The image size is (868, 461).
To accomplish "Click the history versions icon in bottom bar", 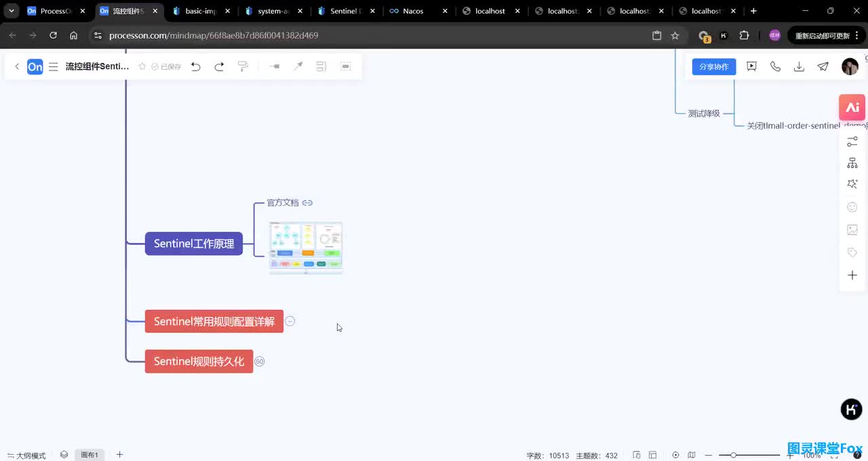I will (x=637, y=455).
